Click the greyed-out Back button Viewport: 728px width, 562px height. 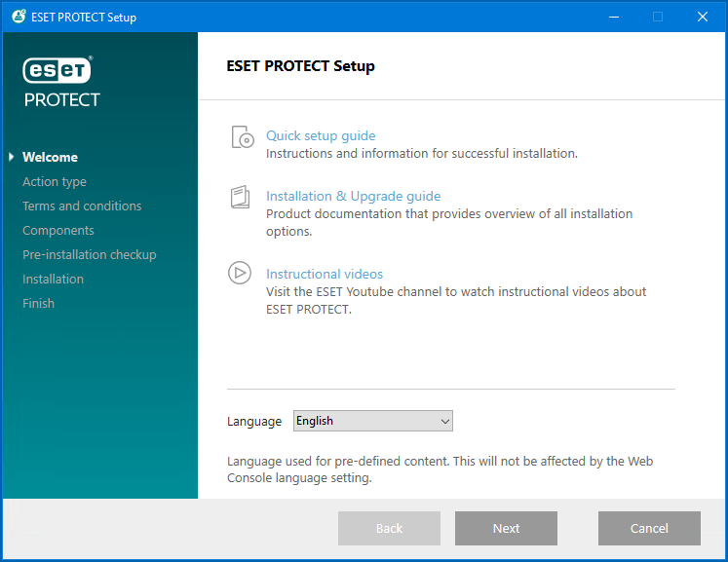389,528
